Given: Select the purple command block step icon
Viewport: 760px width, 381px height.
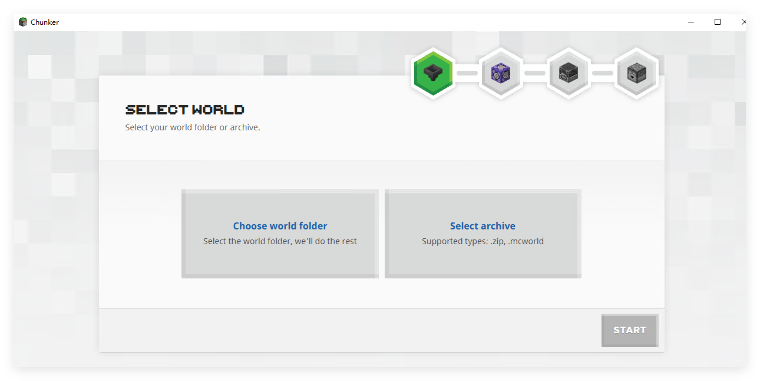Looking at the screenshot, I should [501, 73].
